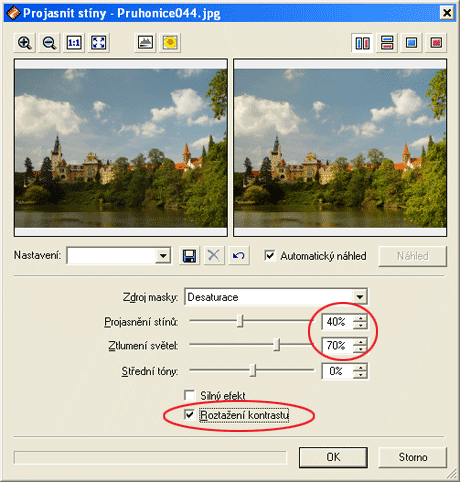Disable the Automatický náhled checkbox

click(x=269, y=256)
